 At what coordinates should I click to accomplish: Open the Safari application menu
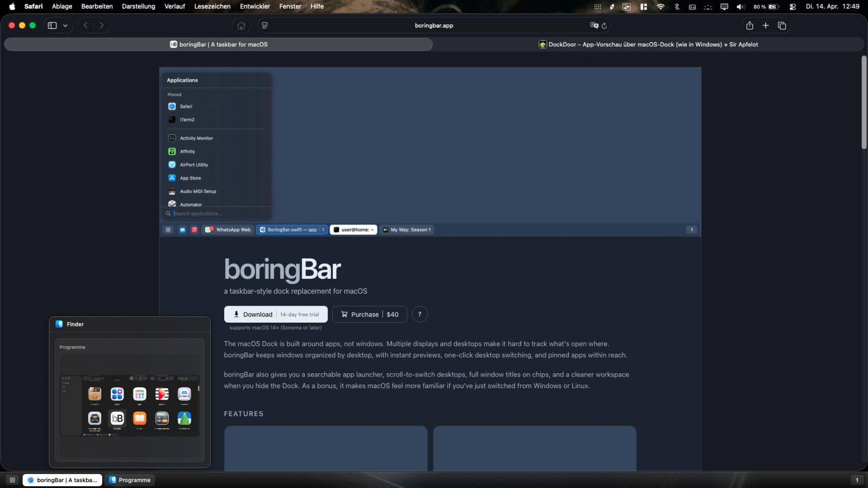tap(33, 6)
